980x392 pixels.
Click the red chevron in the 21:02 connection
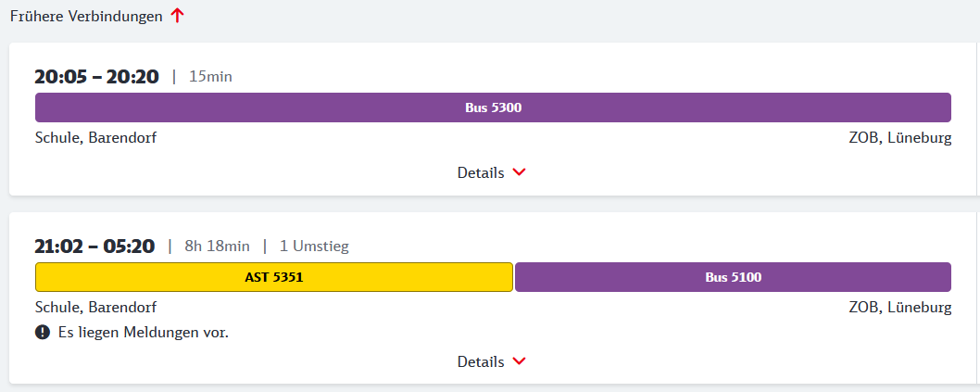(519, 361)
